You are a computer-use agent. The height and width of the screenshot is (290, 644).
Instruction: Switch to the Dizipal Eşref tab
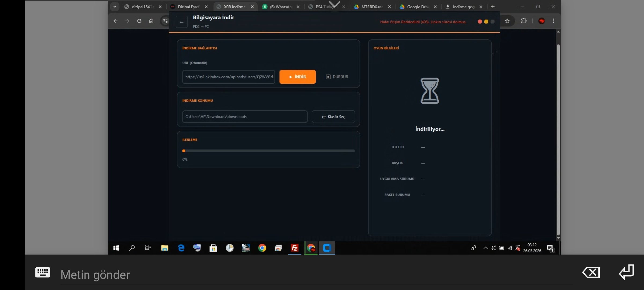(188, 7)
